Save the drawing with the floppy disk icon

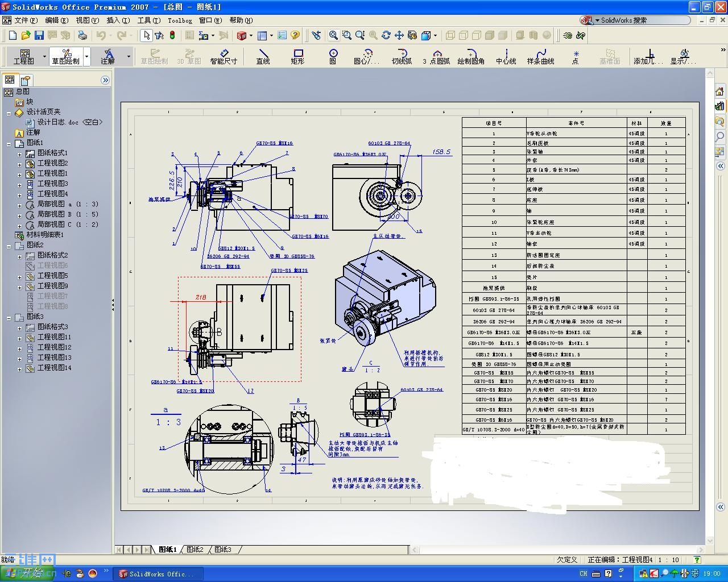[39, 35]
